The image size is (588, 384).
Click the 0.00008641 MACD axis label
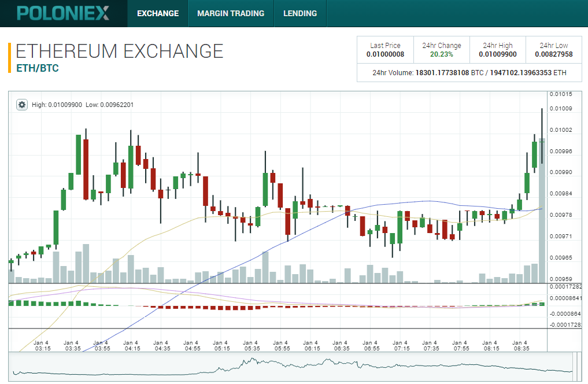[565, 298]
